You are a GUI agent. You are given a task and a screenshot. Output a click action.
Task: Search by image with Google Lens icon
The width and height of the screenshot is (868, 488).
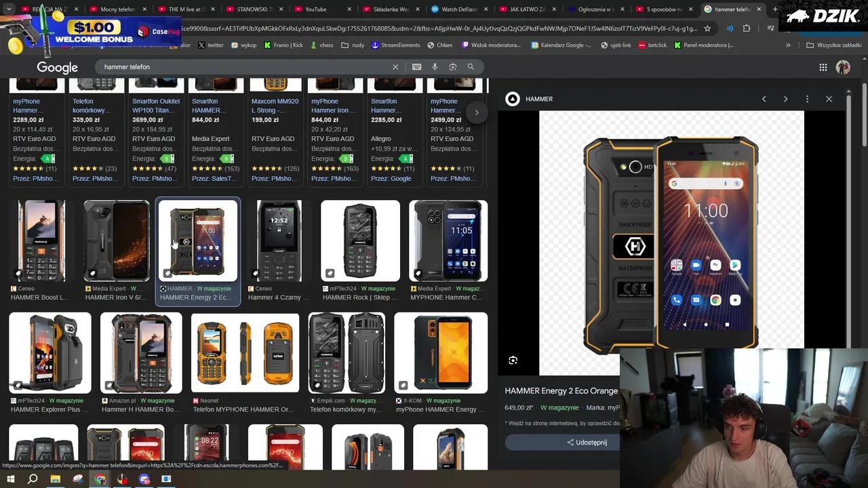[453, 67]
